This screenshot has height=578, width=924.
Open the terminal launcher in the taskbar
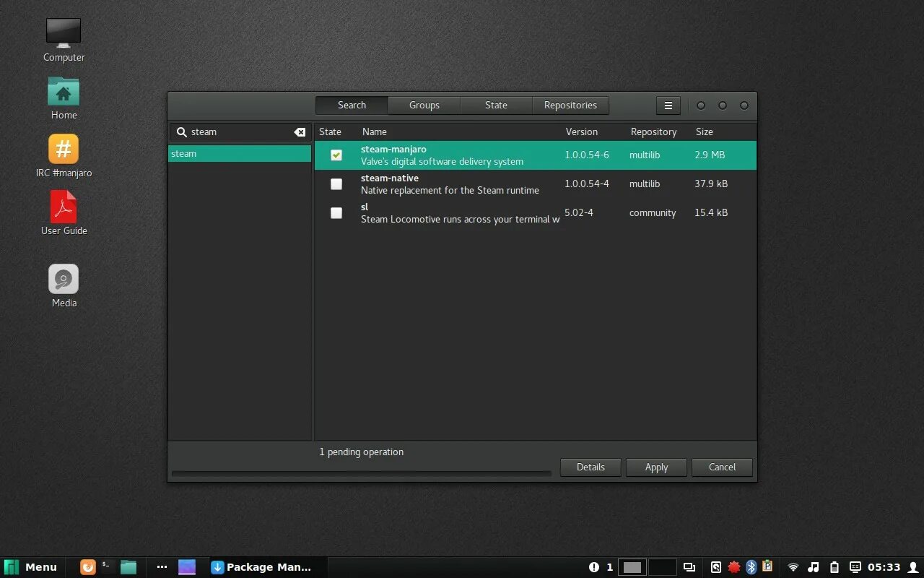(x=108, y=567)
